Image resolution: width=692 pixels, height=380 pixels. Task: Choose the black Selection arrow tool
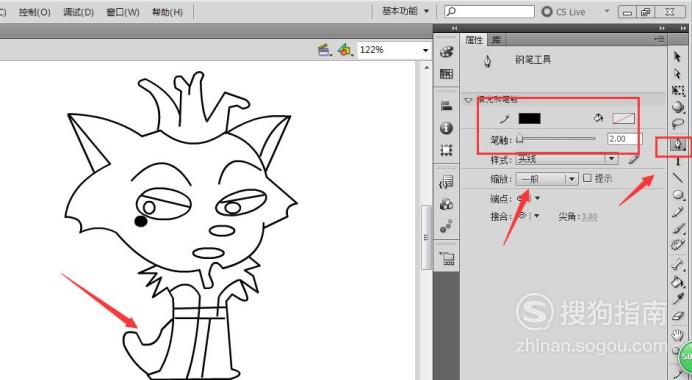click(678, 56)
